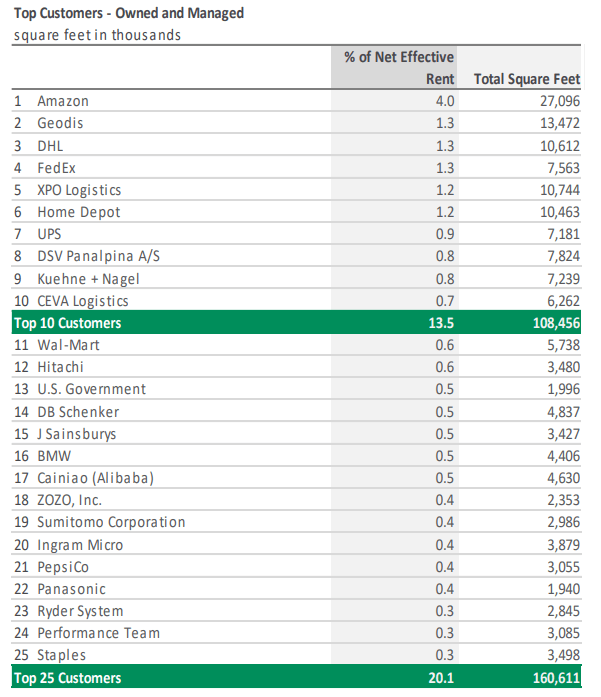This screenshot has width=601, height=697.
Task: Select the Amazon customer name
Action: 63,101
